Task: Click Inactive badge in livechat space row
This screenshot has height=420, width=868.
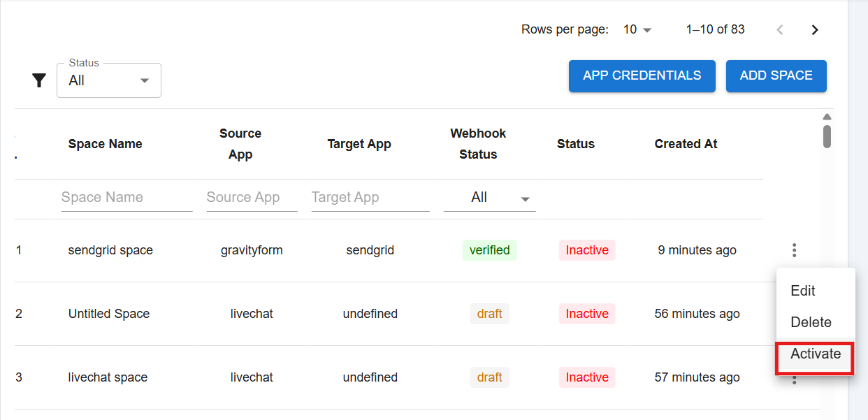Action: click(587, 377)
